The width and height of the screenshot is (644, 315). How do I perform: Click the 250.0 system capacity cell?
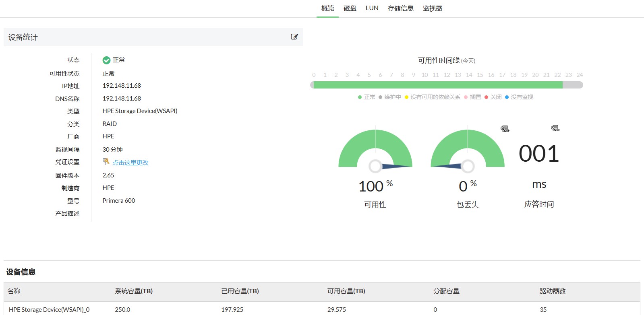click(122, 310)
